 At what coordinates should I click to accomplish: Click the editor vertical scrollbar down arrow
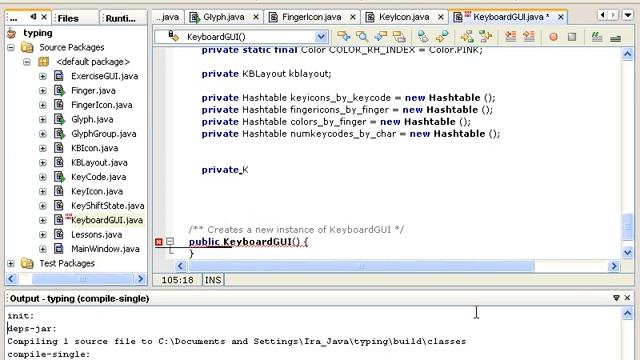click(628, 253)
